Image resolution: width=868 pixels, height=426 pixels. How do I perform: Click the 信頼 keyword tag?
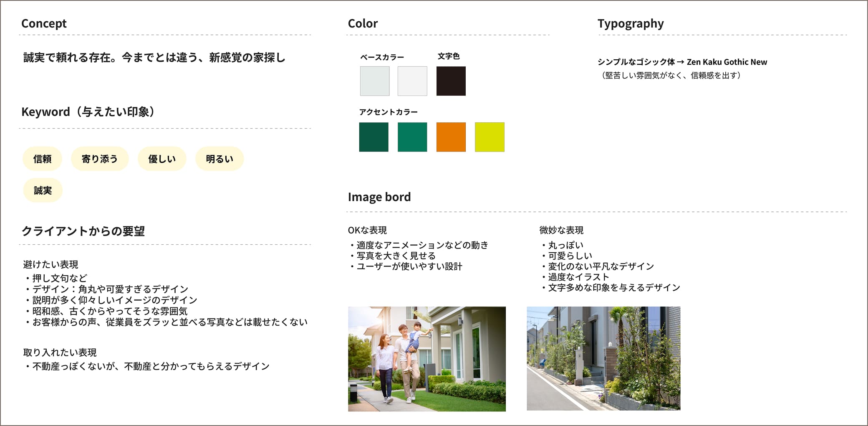(42, 159)
